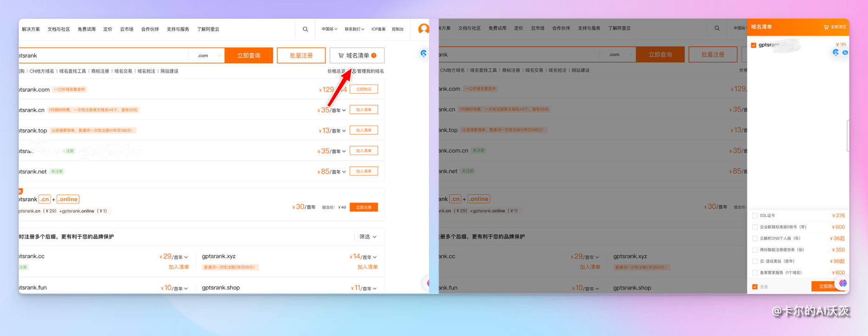Click 加入清单 for the .top domain
Viewport: 868px width, 336px height.
tap(364, 130)
